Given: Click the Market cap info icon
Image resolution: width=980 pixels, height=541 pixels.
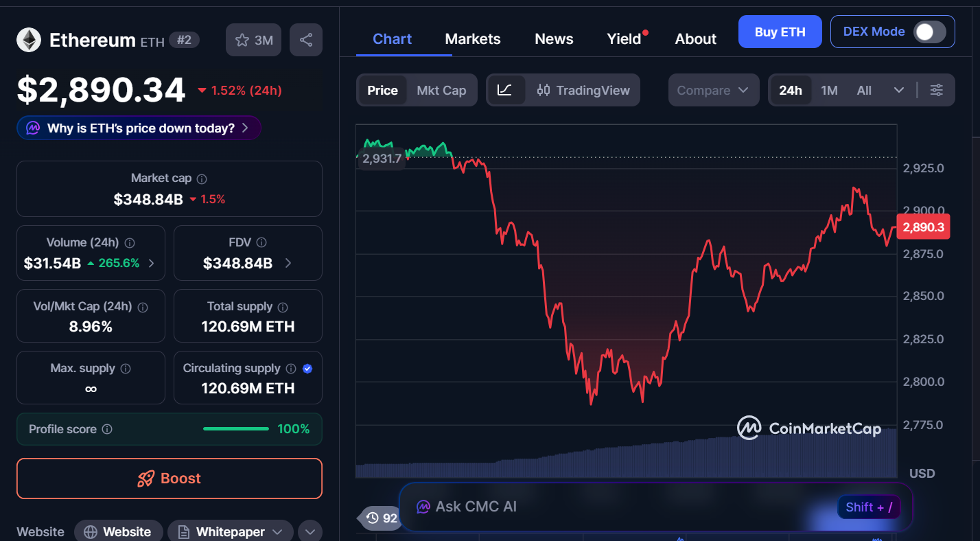Looking at the screenshot, I should [x=201, y=178].
